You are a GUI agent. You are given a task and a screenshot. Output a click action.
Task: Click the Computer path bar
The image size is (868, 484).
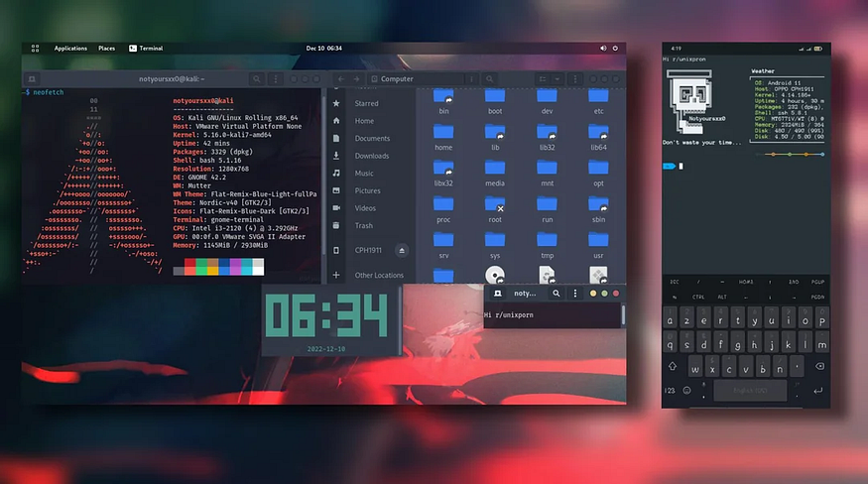[397, 78]
